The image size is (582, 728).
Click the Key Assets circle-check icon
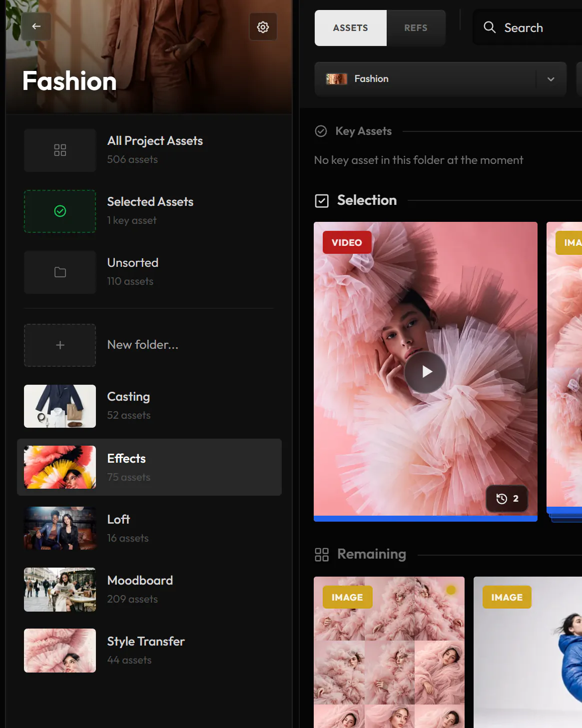(x=321, y=131)
